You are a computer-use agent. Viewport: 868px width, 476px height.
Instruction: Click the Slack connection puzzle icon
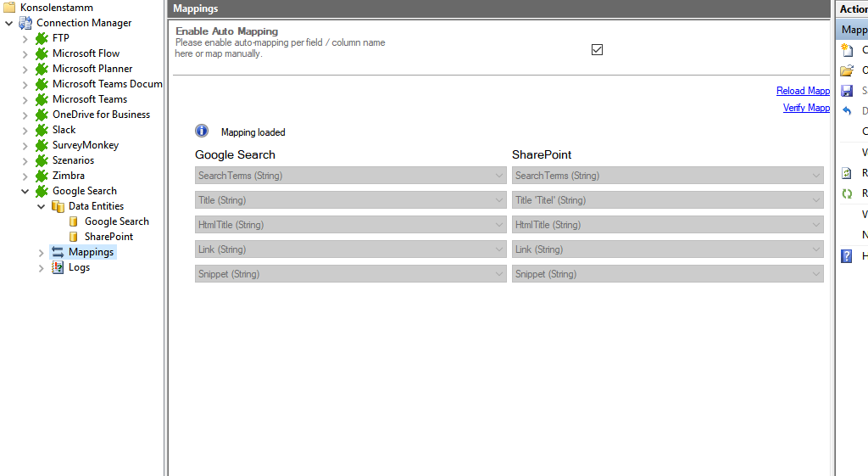click(x=42, y=130)
